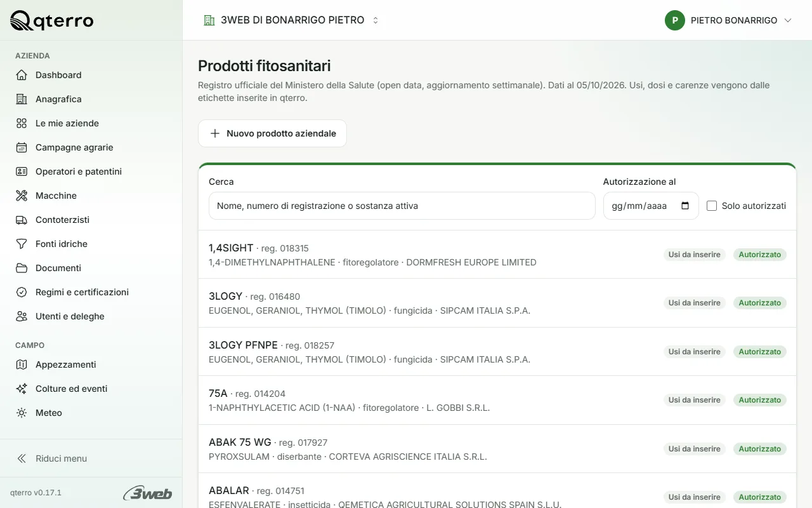This screenshot has width=812, height=508.
Task: Open the 3WEB DI BONARRIGO PIETRO company switcher
Action: point(291,20)
